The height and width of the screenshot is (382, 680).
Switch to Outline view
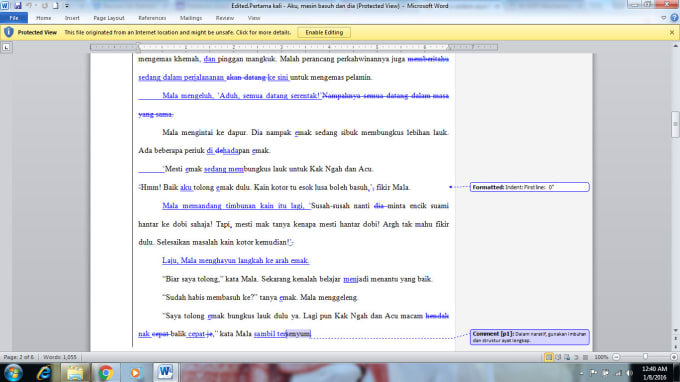pos(576,357)
